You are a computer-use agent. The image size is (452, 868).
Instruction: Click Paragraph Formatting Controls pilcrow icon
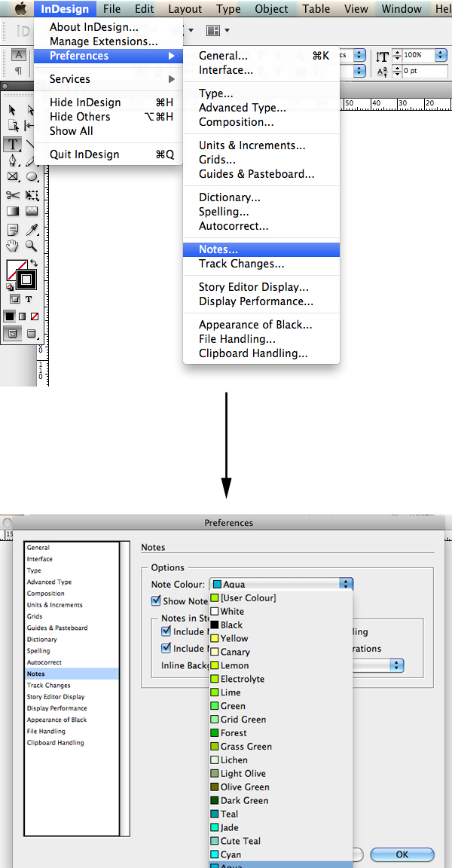[x=19, y=71]
